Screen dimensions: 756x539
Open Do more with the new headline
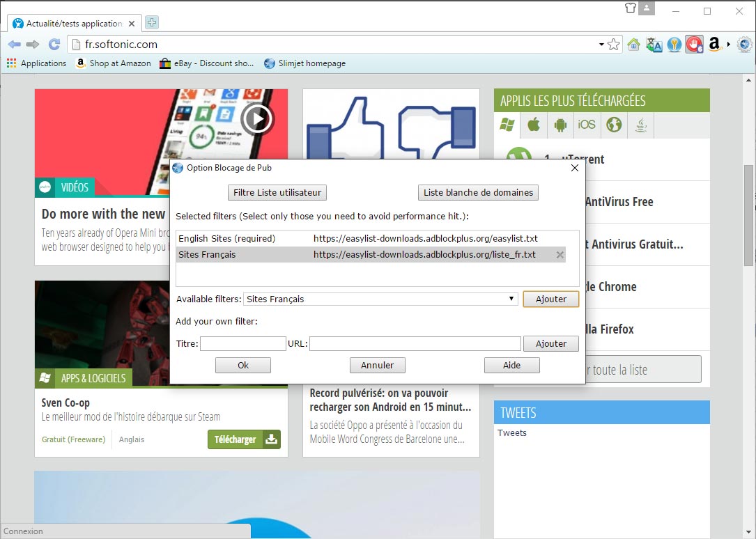coord(103,214)
